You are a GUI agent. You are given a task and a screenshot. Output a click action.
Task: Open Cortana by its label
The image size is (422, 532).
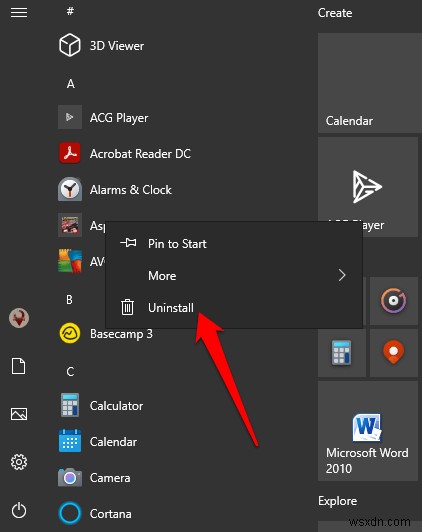111,514
